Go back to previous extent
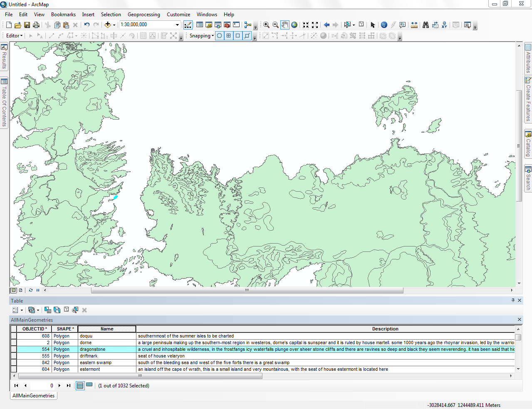The width and height of the screenshot is (532, 409). (327, 25)
